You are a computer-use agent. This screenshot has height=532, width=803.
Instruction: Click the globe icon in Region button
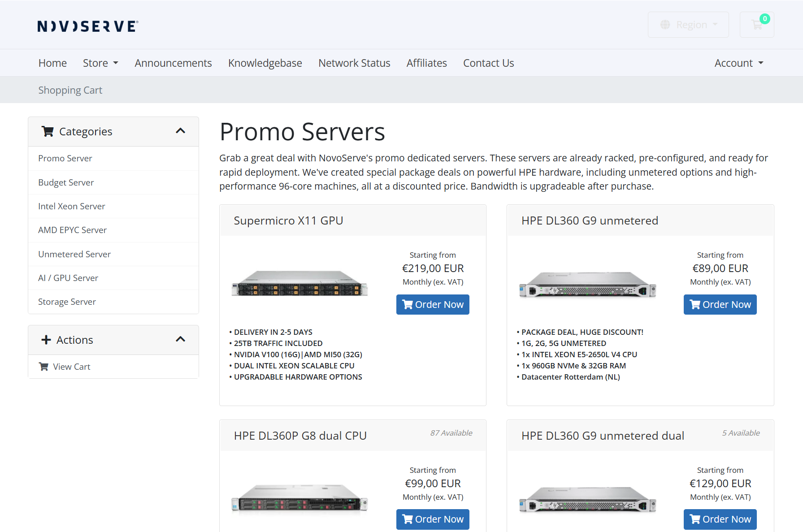click(x=665, y=25)
